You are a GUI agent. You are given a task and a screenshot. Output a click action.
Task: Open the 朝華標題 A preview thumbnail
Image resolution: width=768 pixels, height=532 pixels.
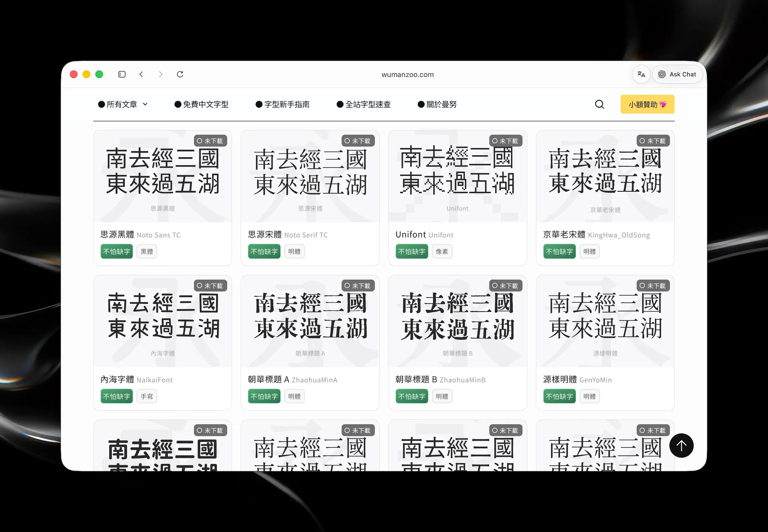click(x=310, y=321)
